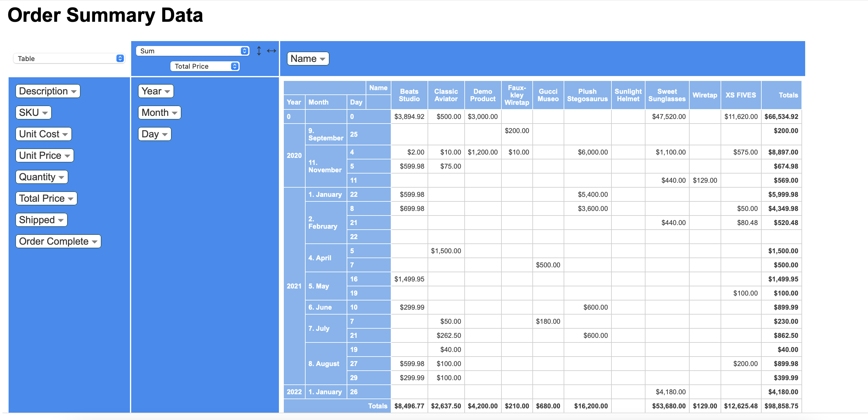Click the Unit Cost button
Screen dimensions: 868x420
[43, 134]
